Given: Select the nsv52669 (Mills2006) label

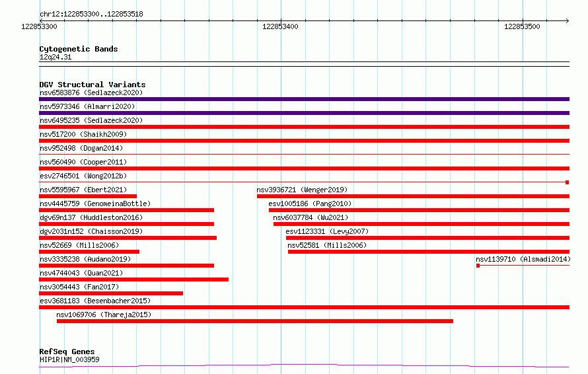Looking at the screenshot, I should [x=79, y=245].
